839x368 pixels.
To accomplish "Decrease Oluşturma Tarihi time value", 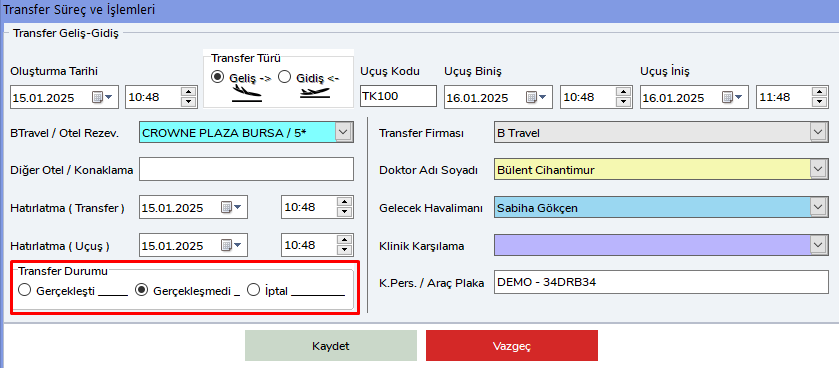I will [188, 102].
